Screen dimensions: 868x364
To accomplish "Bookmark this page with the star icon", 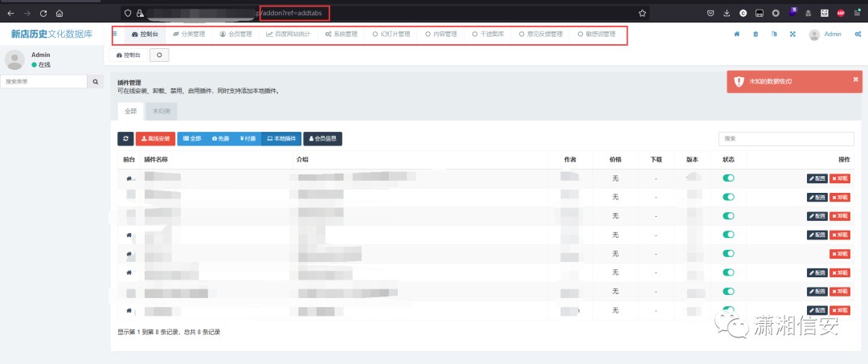I will pos(642,13).
